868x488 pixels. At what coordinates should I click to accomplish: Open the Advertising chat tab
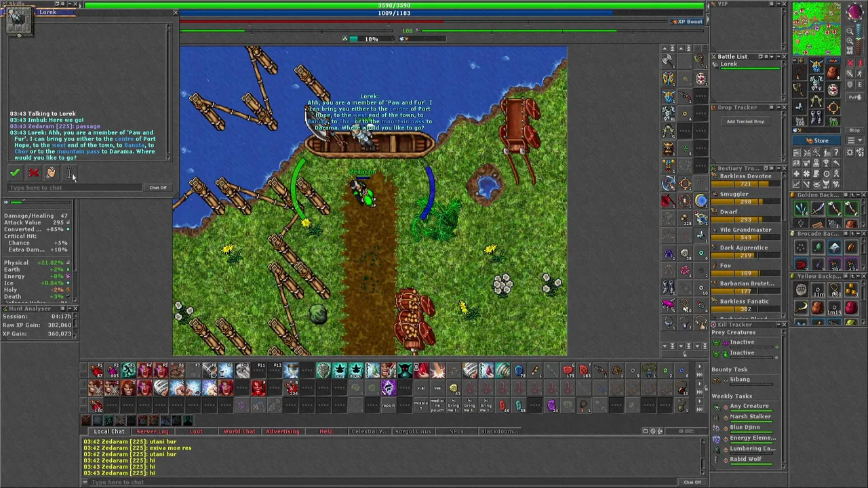pyautogui.click(x=283, y=431)
